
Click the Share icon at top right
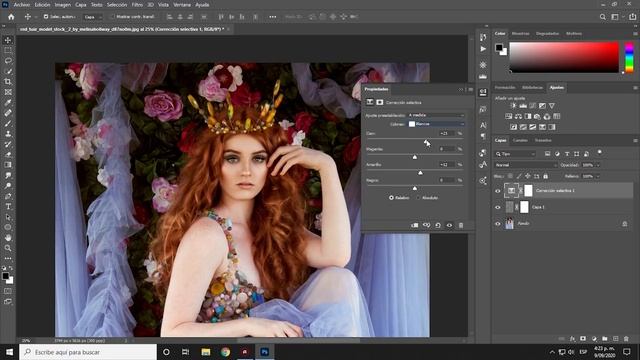632,17
